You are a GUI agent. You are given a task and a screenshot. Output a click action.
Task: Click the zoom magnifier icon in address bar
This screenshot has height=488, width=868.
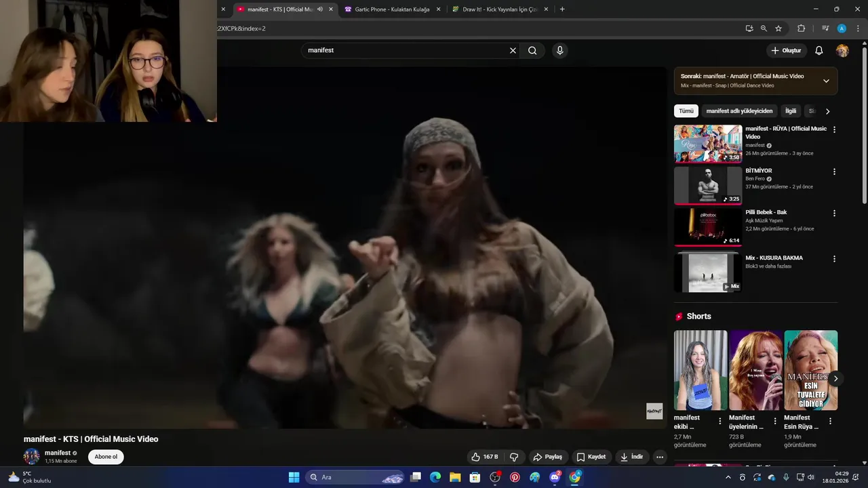click(764, 28)
